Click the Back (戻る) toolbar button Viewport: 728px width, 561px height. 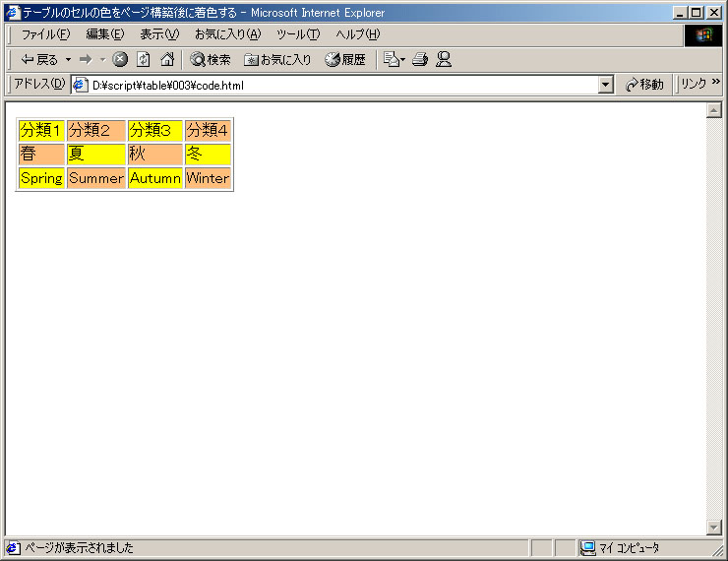pyautogui.click(x=39, y=59)
